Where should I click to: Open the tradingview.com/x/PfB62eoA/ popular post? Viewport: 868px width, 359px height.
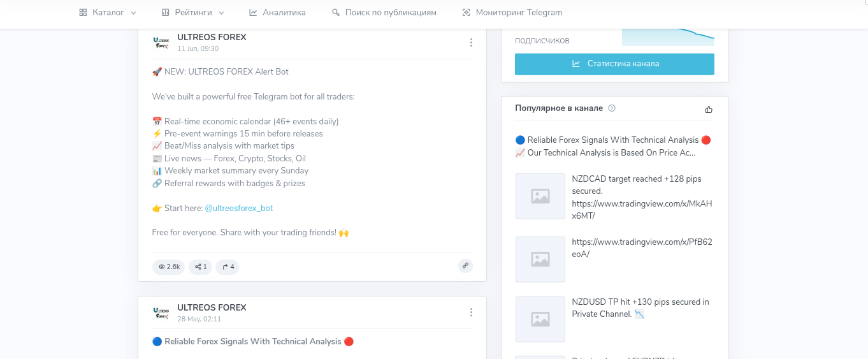[642, 248]
